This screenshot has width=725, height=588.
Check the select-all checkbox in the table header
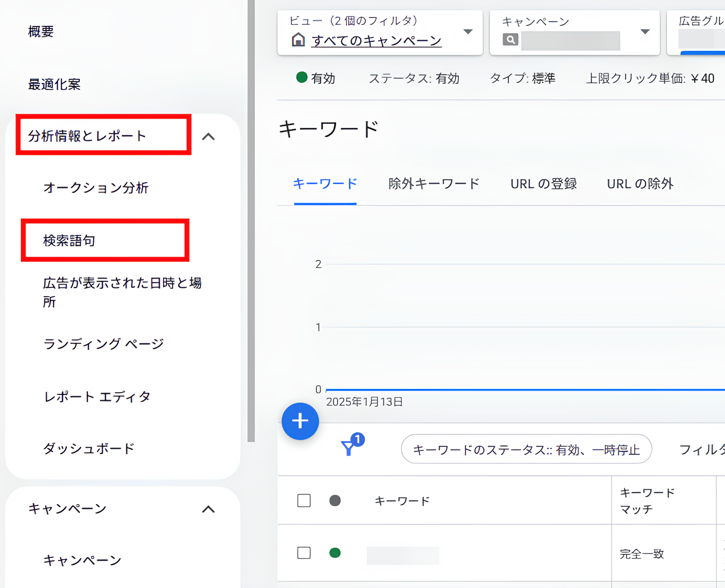[x=303, y=501]
